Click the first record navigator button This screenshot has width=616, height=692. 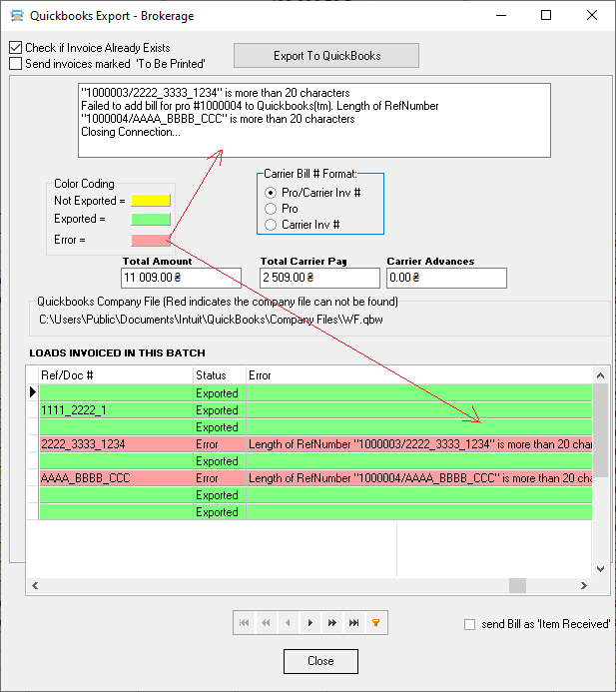(244, 623)
